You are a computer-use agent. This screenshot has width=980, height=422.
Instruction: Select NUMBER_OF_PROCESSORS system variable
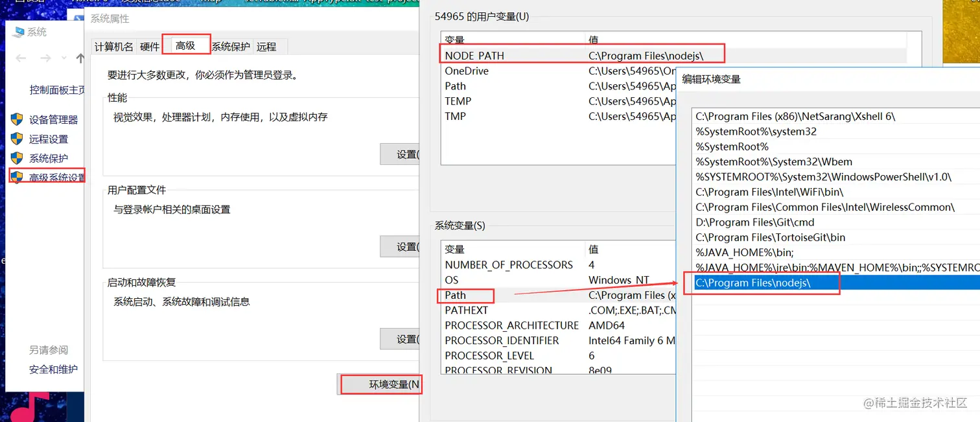click(558, 264)
